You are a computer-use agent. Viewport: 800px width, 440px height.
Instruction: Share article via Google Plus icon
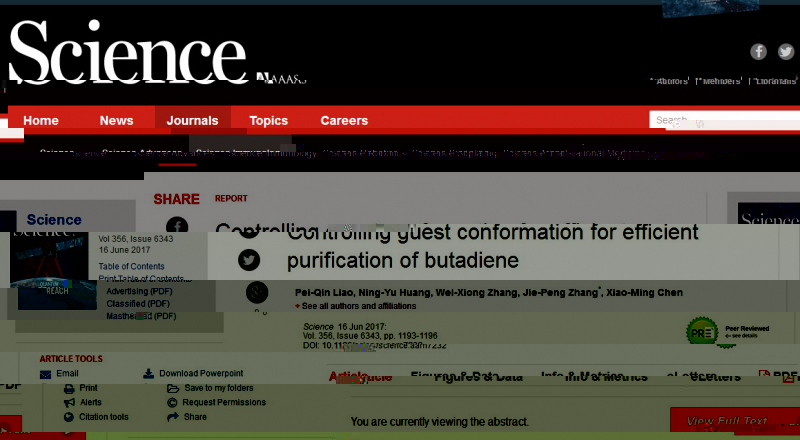[x=257, y=292]
